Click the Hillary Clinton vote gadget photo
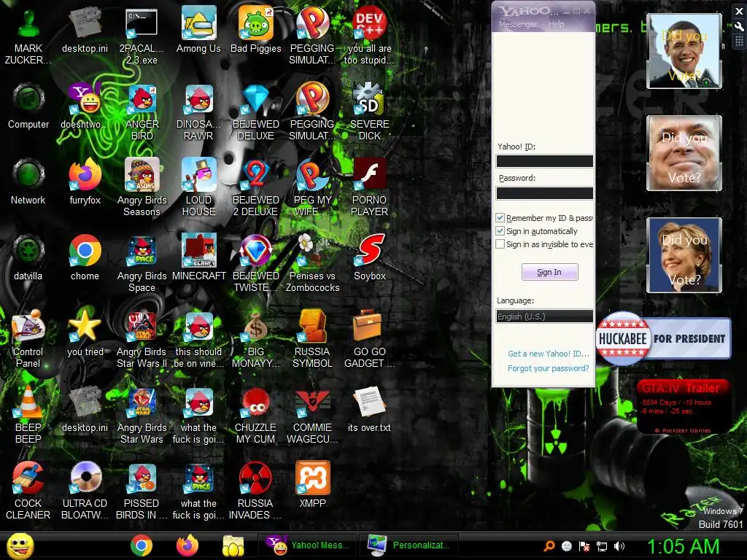The image size is (747, 560). tap(684, 254)
